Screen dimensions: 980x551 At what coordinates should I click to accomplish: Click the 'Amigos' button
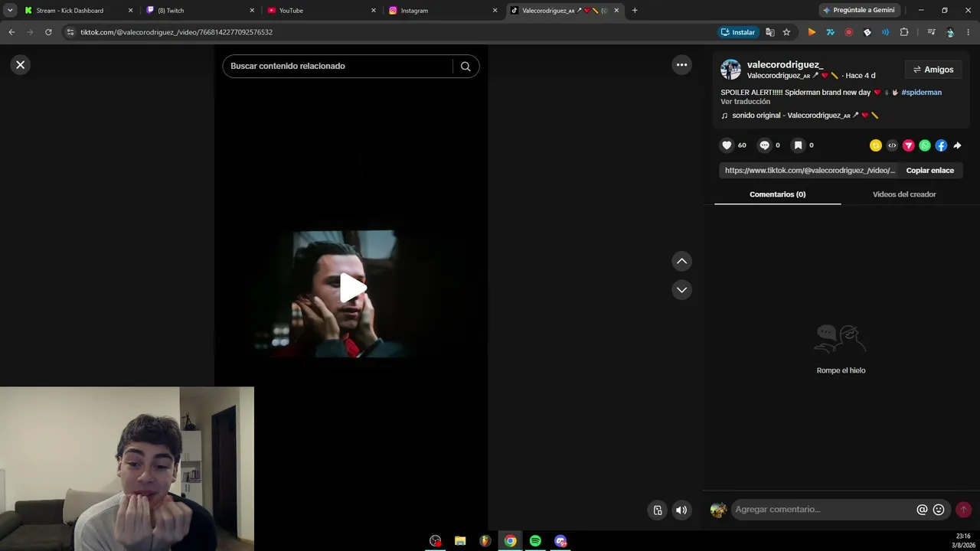point(933,70)
